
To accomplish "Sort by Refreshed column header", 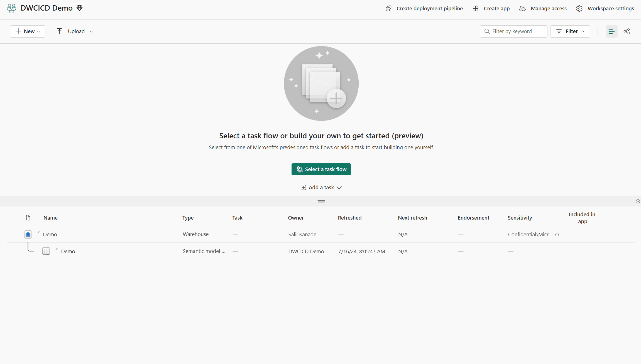I will [350, 218].
